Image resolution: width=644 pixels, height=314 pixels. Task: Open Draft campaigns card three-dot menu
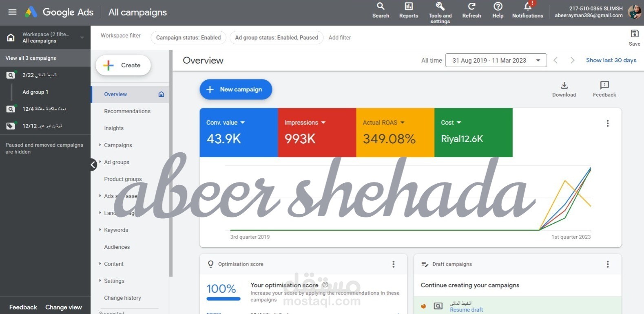click(x=608, y=264)
